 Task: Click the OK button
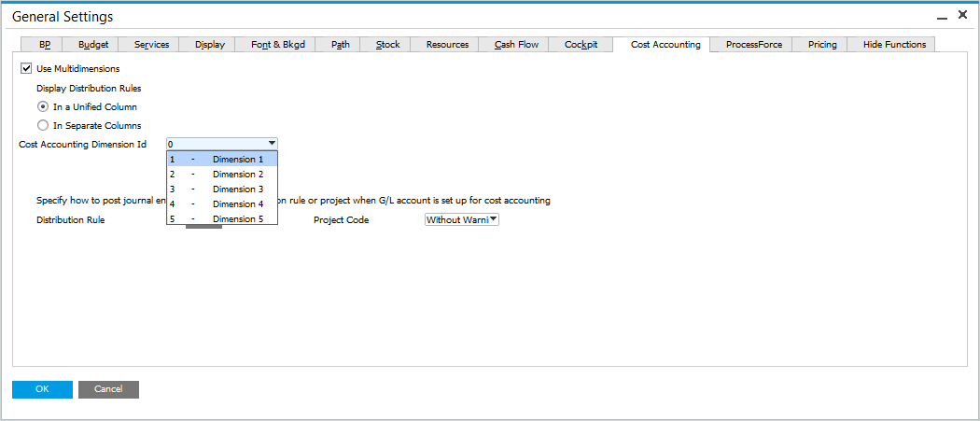point(42,389)
